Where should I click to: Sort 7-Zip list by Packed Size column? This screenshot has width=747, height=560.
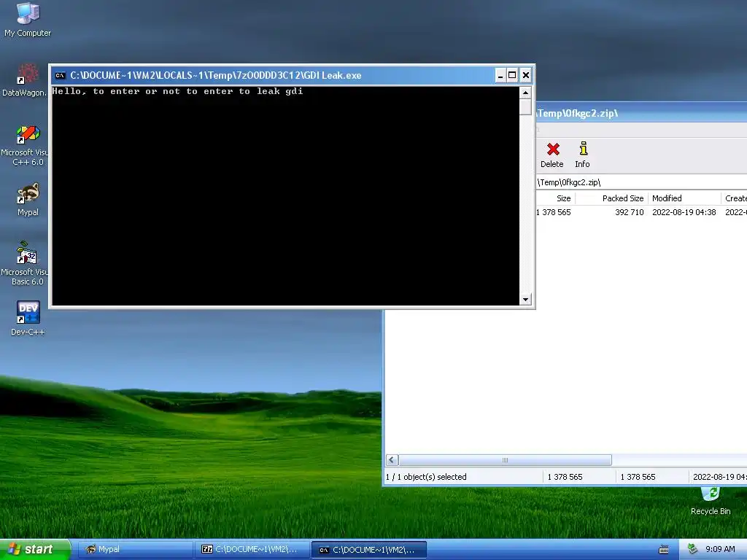coord(612,198)
